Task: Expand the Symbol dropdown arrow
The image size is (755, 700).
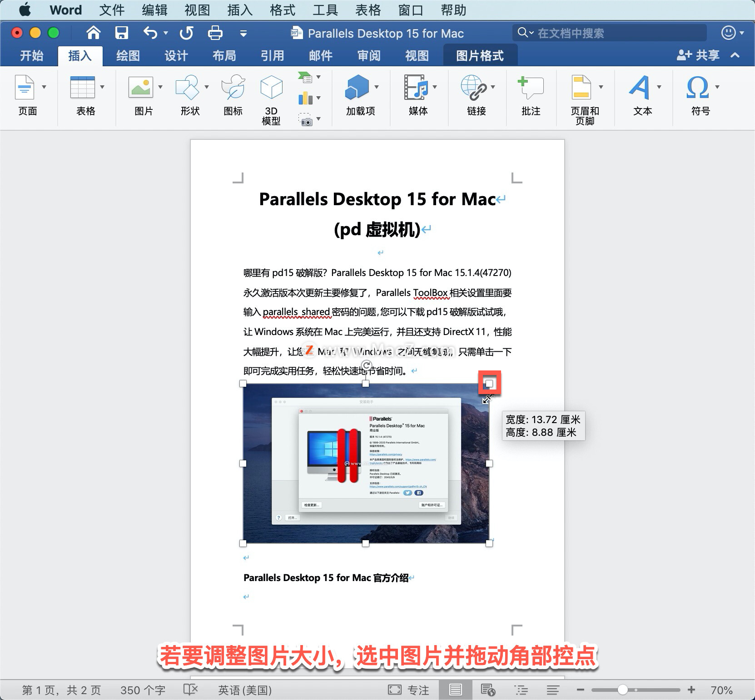Action: [x=717, y=87]
